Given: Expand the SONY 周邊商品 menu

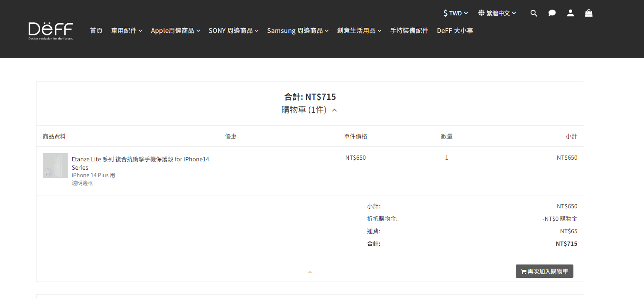Looking at the screenshot, I should [x=233, y=31].
